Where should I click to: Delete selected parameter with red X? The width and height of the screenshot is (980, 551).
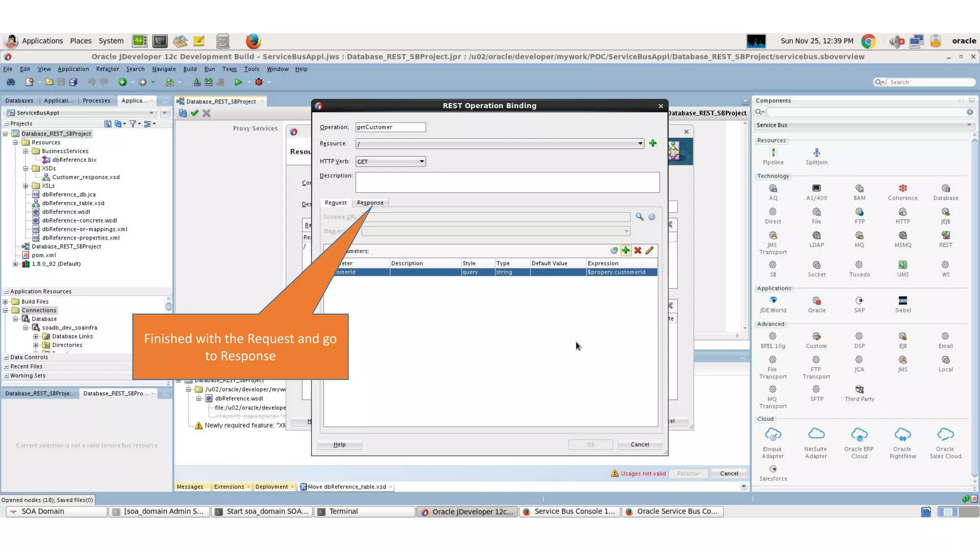click(x=637, y=251)
